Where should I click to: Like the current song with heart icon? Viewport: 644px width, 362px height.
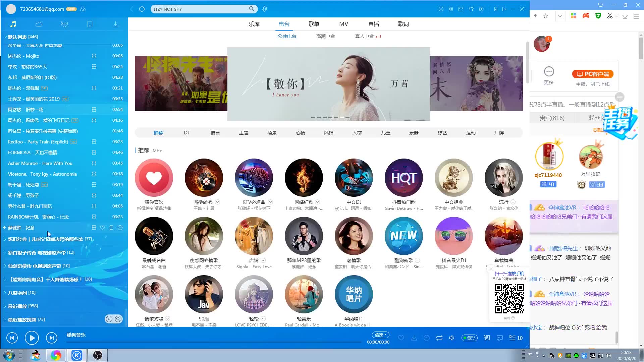401,338
